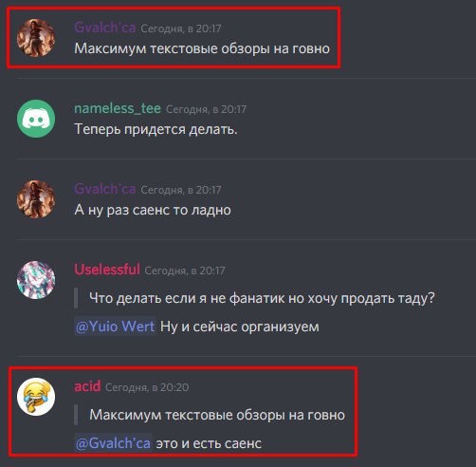Open nameless_tee's green Discord avatar
This screenshot has width=476, height=467.
click(x=36, y=119)
